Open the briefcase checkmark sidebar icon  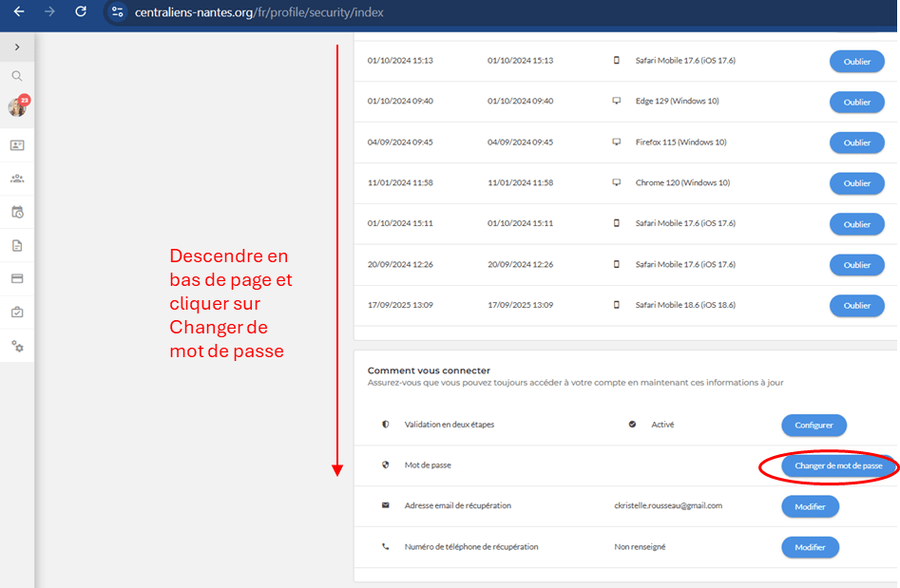17,312
